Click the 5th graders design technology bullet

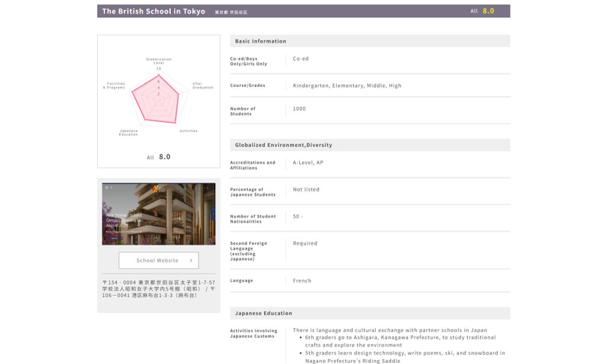[405, 357]
